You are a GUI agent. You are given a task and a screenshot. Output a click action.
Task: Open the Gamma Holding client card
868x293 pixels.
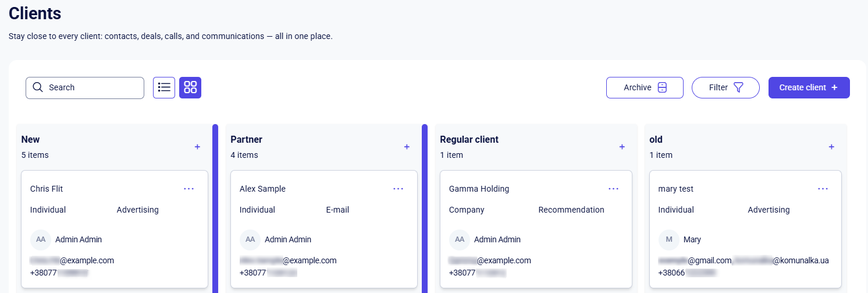click(479, 189)
